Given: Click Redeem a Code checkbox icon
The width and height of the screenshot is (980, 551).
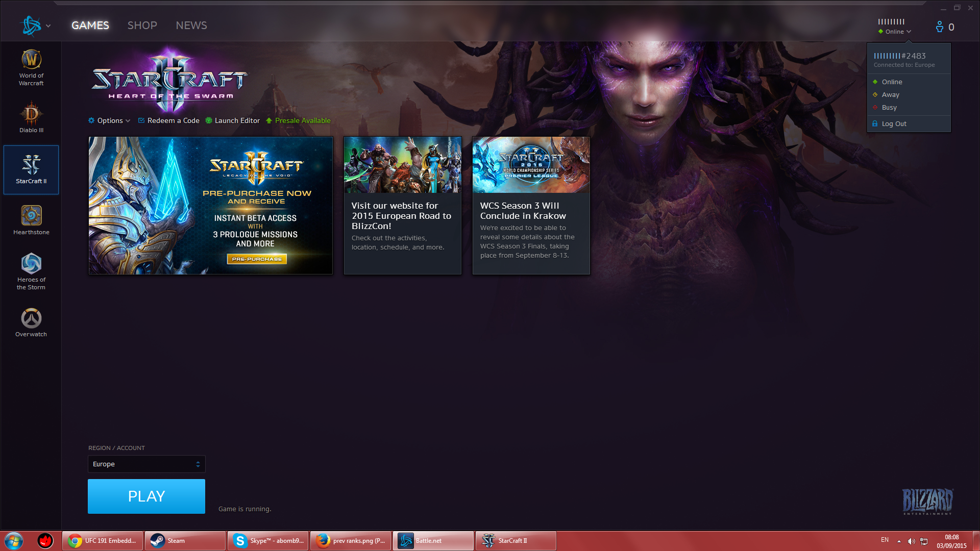Looking at the screenshot, I should point(141,120).
